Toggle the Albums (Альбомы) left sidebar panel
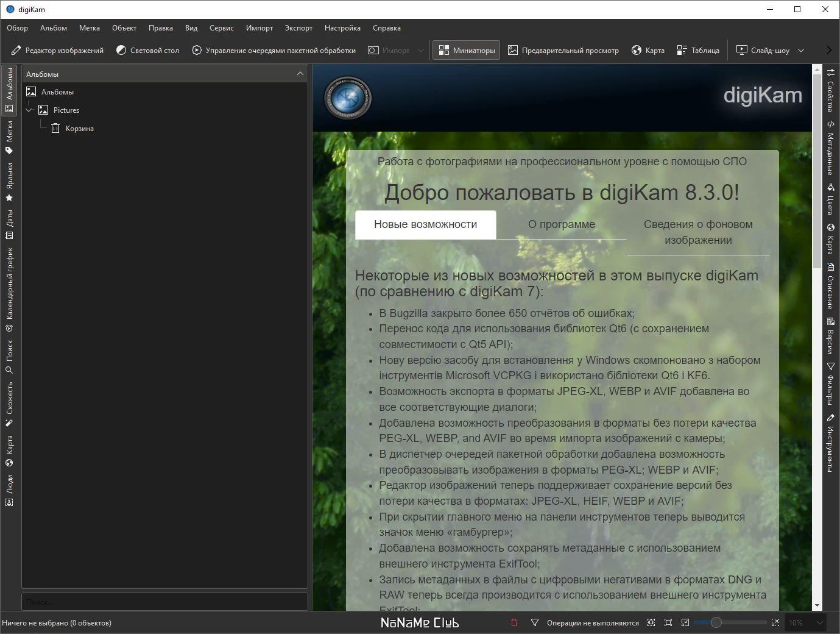 point(9,91)
